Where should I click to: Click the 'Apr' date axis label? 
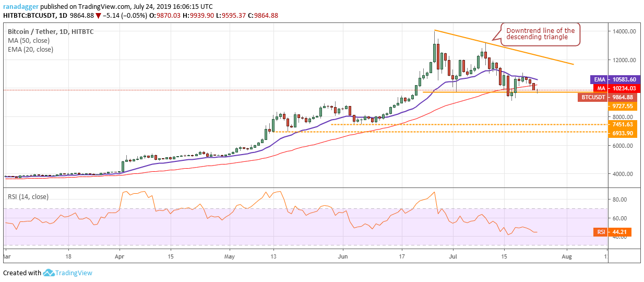[120, 256]
